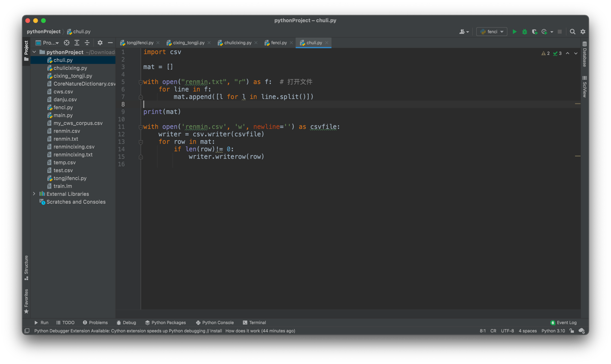Change the CR line separator setting
611x364 pixels.
pyautogui.click(x=493, y=331)
